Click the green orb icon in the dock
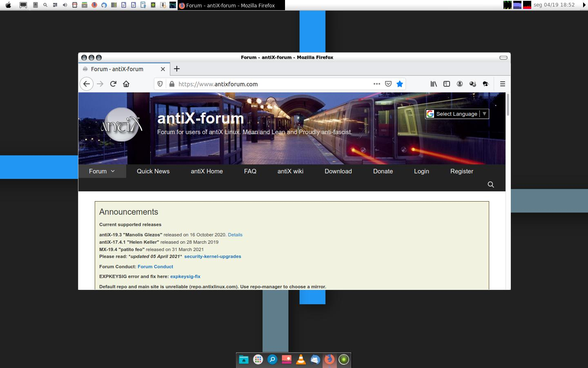The width and height of the screenshot is (588, 368). coord(344,359)
